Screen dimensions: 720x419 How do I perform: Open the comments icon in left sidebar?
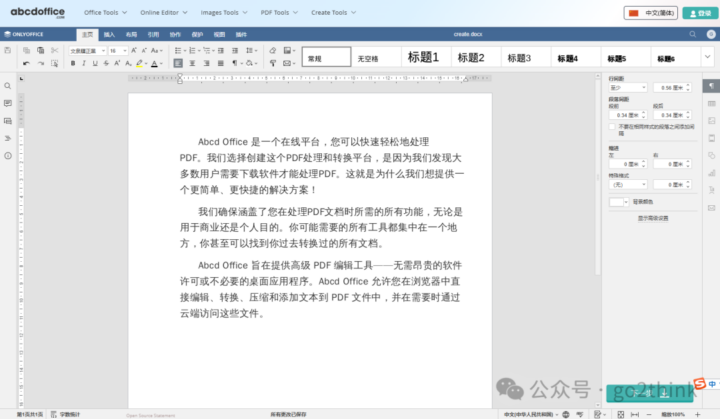pyautogui.click(x=8, y=103)
